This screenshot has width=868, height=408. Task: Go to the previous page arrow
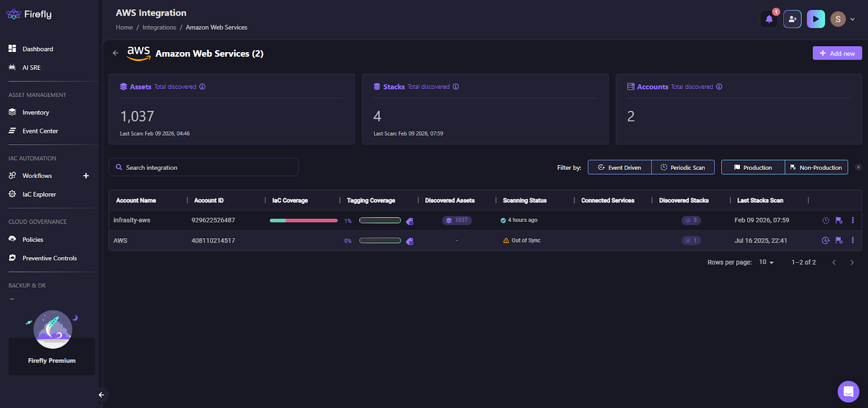click(x=834, y=263)
